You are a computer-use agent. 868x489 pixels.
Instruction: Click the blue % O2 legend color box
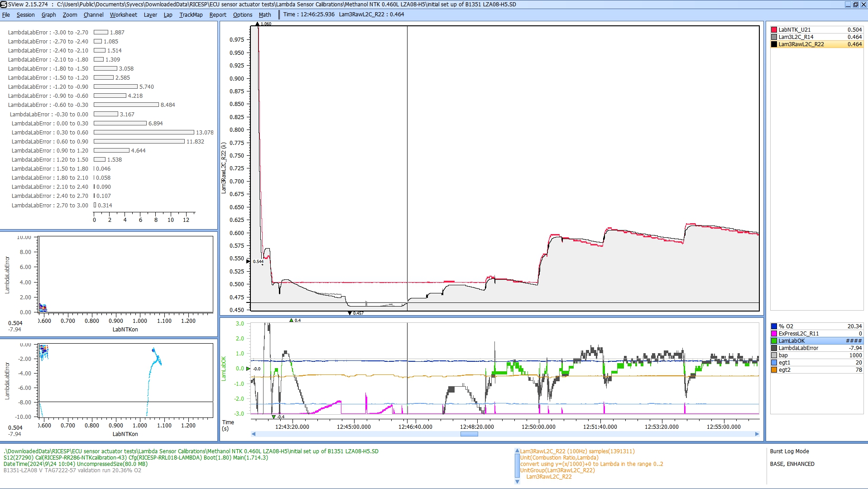pos(774,326)
